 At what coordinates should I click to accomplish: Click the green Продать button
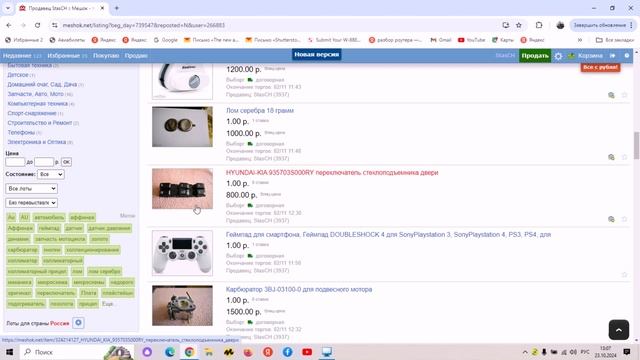click(535, 56)
